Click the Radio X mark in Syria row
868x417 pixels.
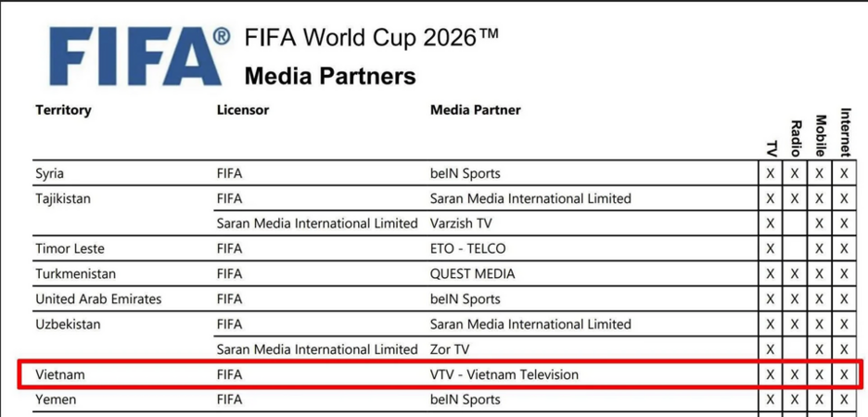pyautogui.click(x=795, y=173)
